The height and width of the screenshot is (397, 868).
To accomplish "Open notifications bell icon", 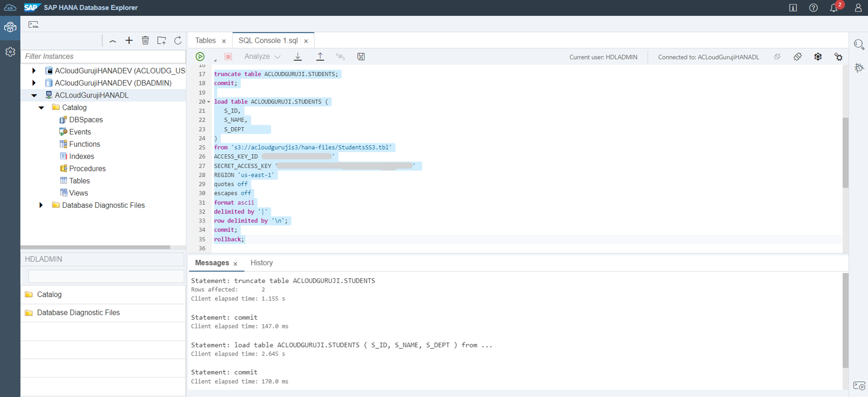I will point(834,8).
